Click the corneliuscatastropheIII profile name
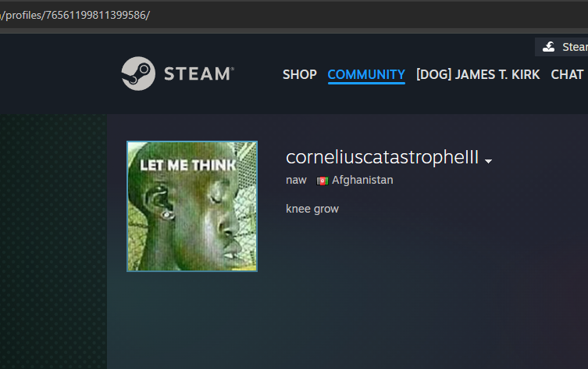 click(x=382, y=157)
